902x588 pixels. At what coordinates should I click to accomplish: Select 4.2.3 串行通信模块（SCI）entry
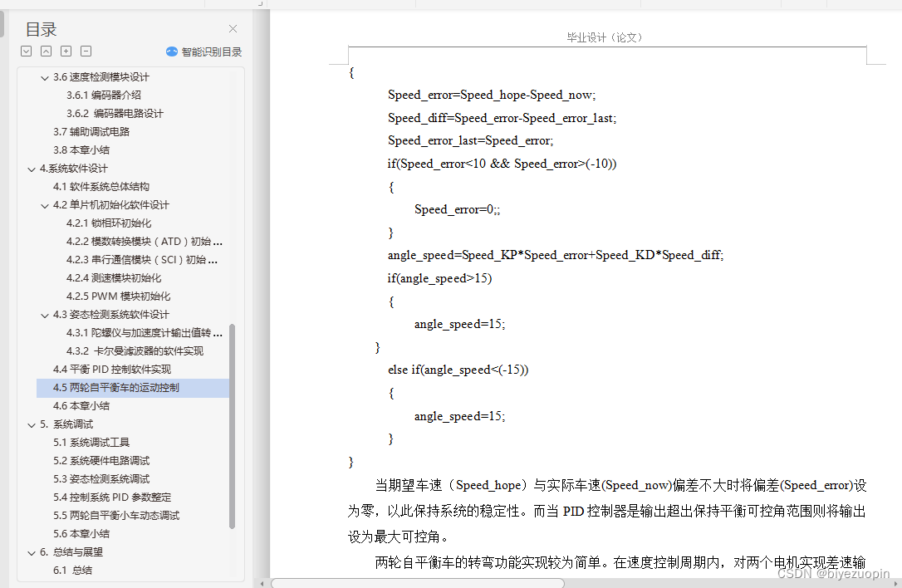tap(142, 260)
